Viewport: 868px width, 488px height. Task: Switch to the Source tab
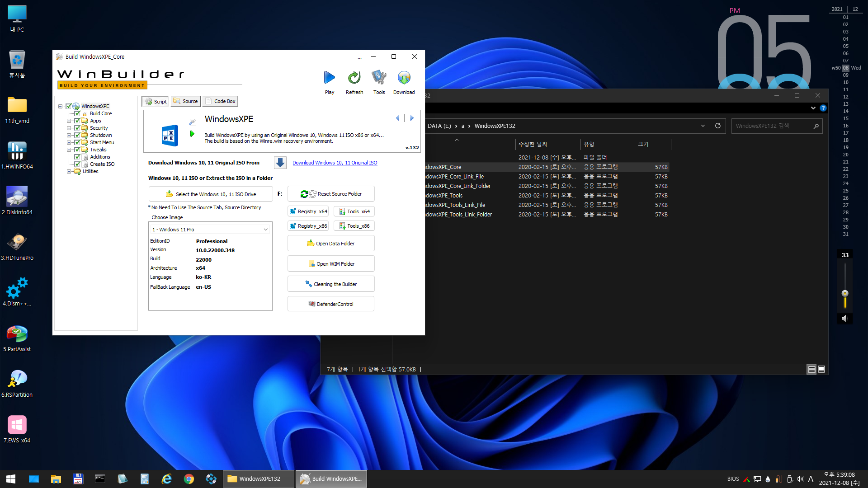tap(185, 101)
